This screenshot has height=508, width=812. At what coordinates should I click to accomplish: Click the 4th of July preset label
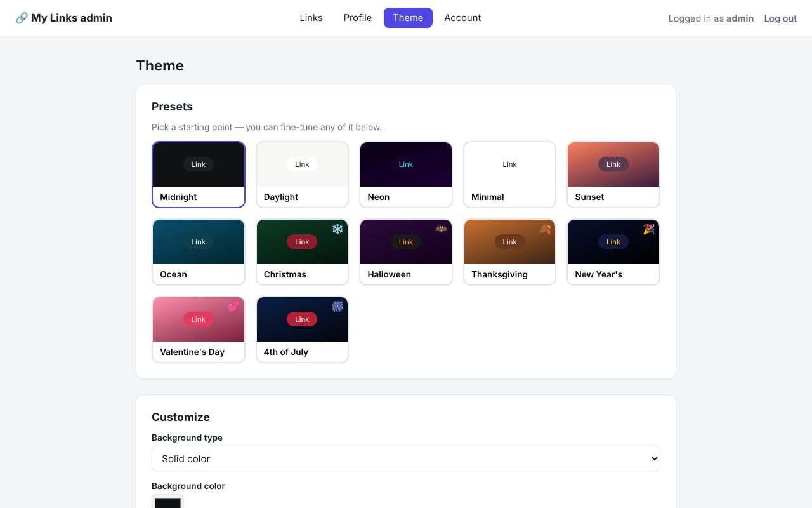[x=286, y=352]
